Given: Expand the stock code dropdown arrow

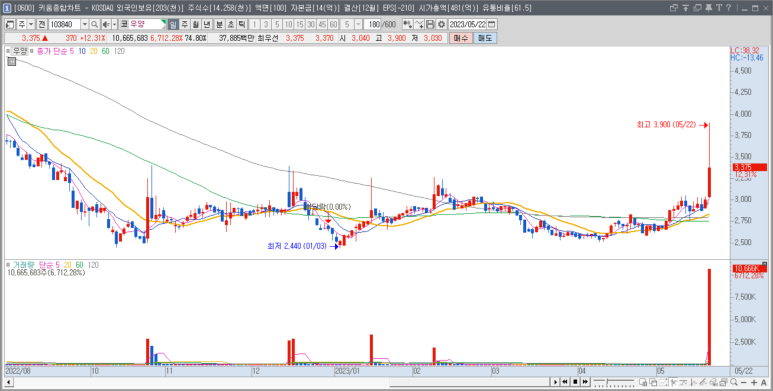Looking at the screenshot, I should point(84,24).
